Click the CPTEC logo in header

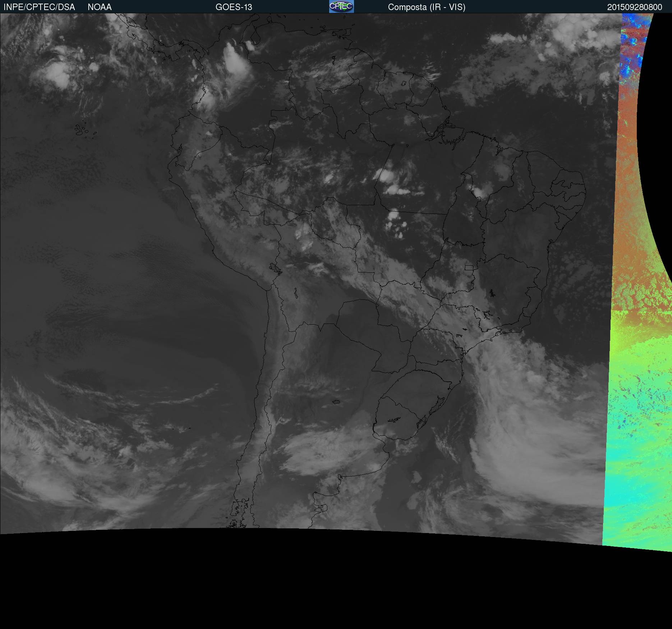(341, 6)
